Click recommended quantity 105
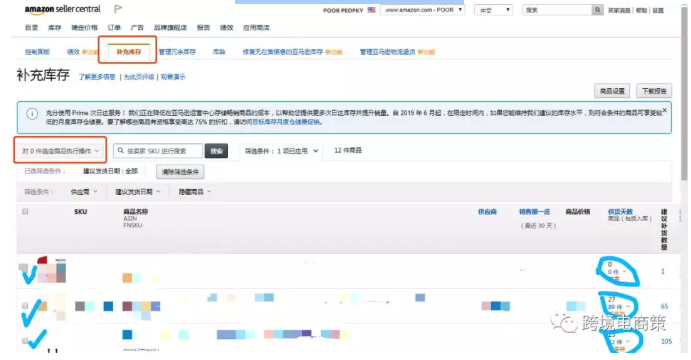This screenshot has height=360, width=691. 666,341
